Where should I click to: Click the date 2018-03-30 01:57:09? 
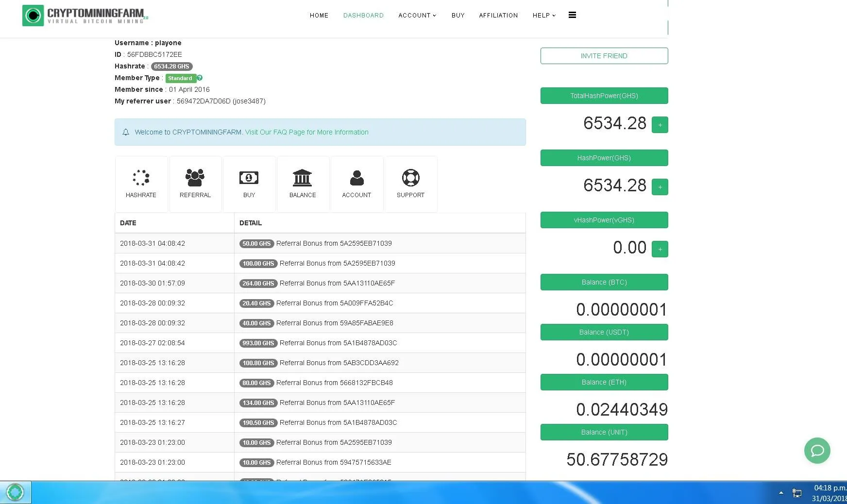tap(152, 283)
